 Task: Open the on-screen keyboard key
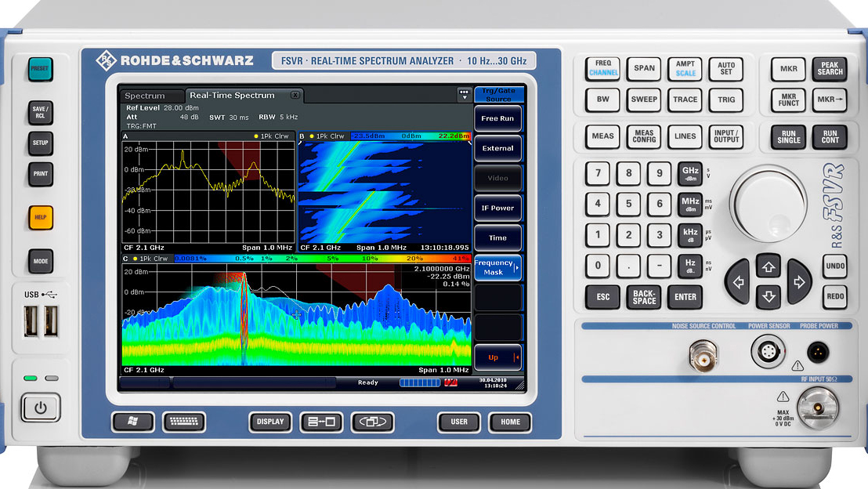point(184,422)
